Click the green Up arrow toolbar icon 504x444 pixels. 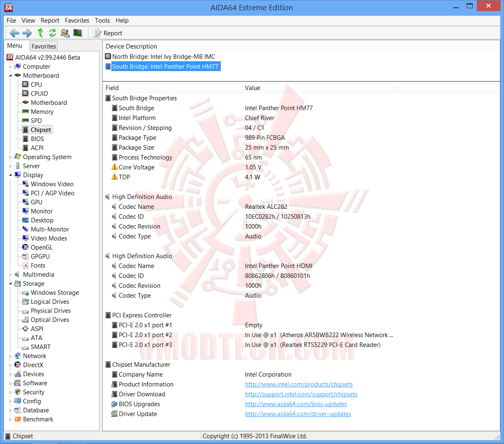(x=40, y=33)
